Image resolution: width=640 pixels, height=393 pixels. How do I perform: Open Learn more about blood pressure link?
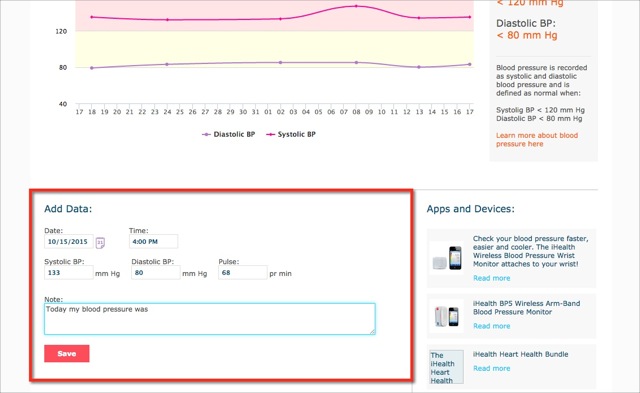537,140
